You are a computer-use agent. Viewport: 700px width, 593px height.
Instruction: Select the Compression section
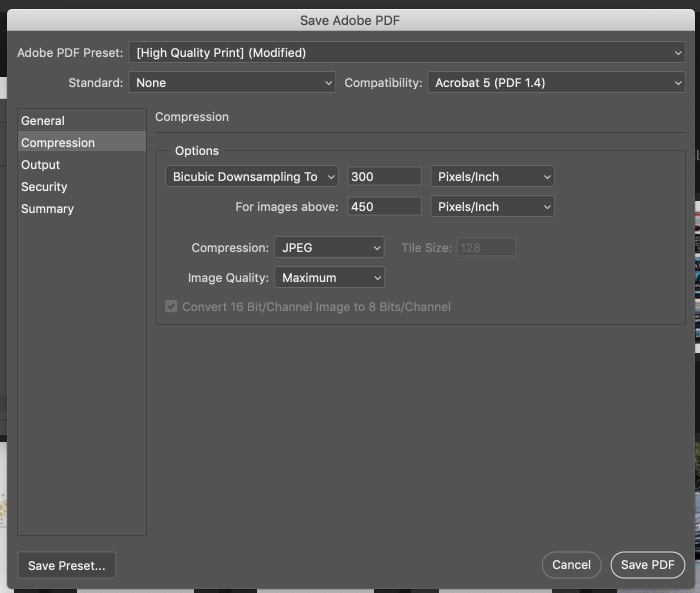click(x=57, y=142)
